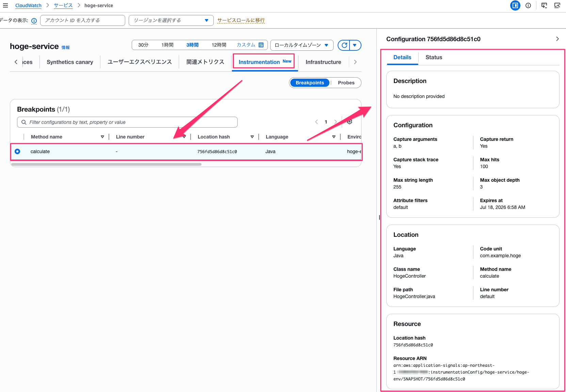Click the info icon beside データの表示

pos(34,21)
